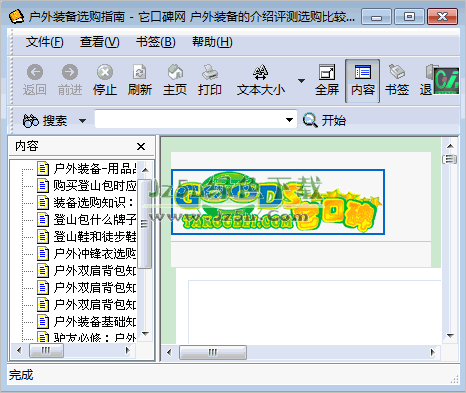Open the text size (文本大小) tool
The image size is (466, 393).
261,80
